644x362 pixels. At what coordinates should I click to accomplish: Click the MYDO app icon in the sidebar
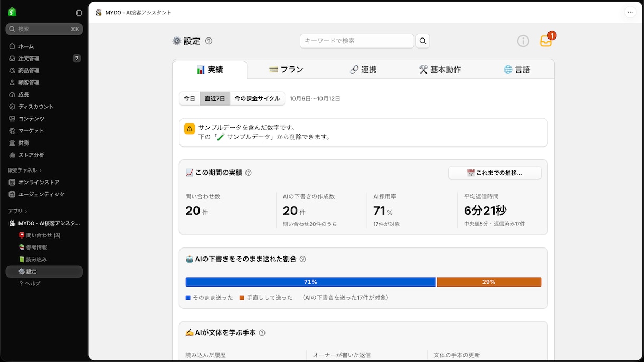[x=12, y=223]
